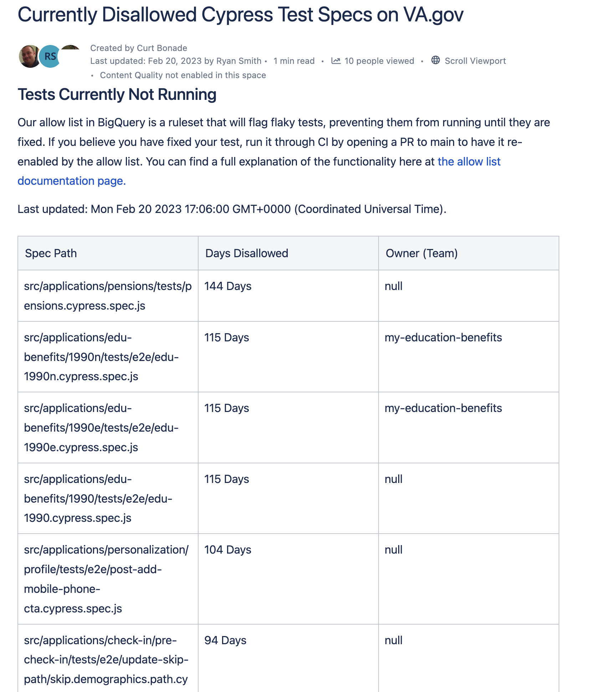
Task: Click the Scroll Viewport globe icon
Action: pos(435,60)
